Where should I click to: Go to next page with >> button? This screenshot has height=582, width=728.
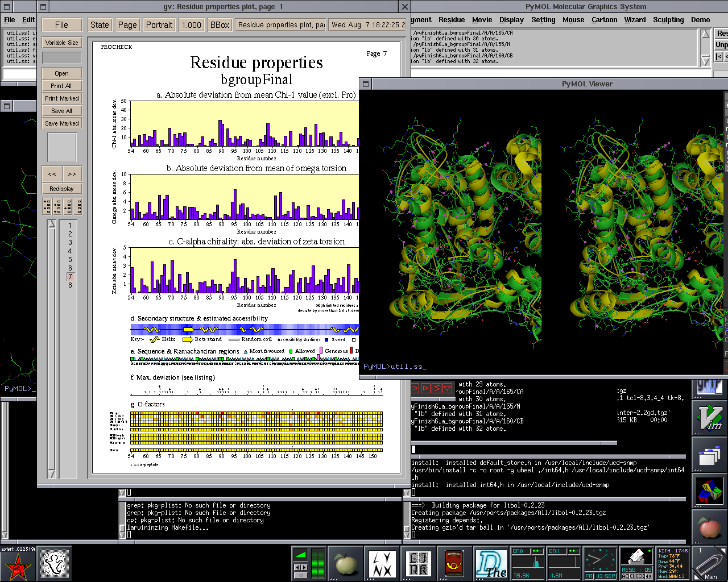click(72, 174)
